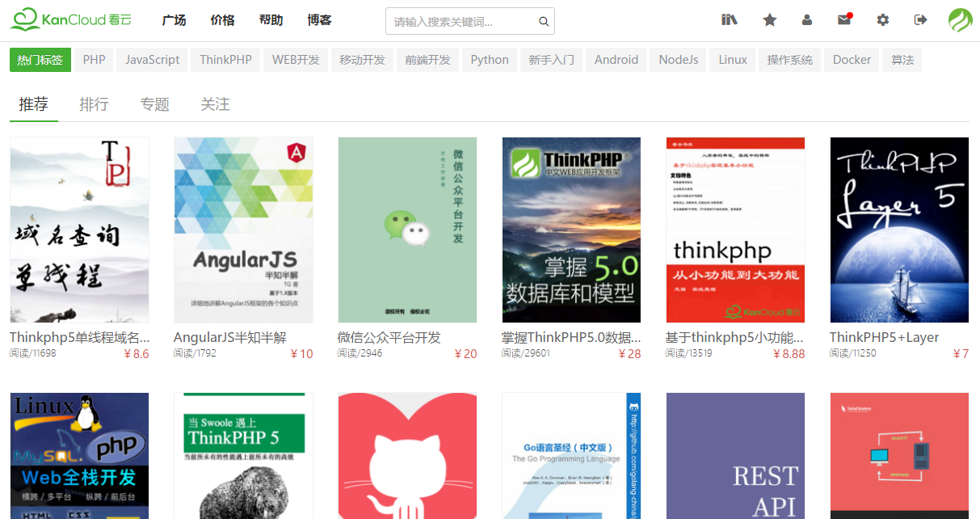The height and width of the screenshot is (519, 980).
Task: Select the WEB开发 tag
Action: click(x=296, y=60)
